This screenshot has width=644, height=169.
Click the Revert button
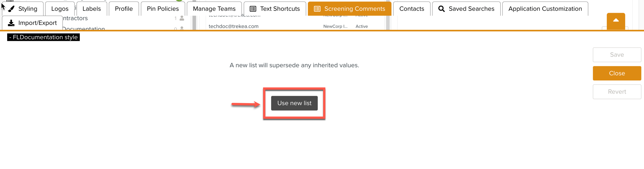click(617, 91)
